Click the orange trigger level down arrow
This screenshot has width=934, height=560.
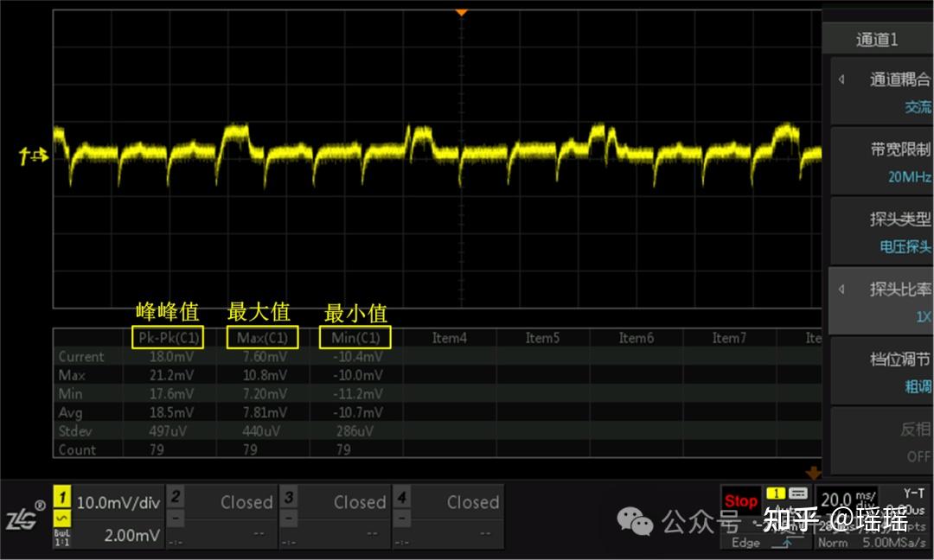814,474
